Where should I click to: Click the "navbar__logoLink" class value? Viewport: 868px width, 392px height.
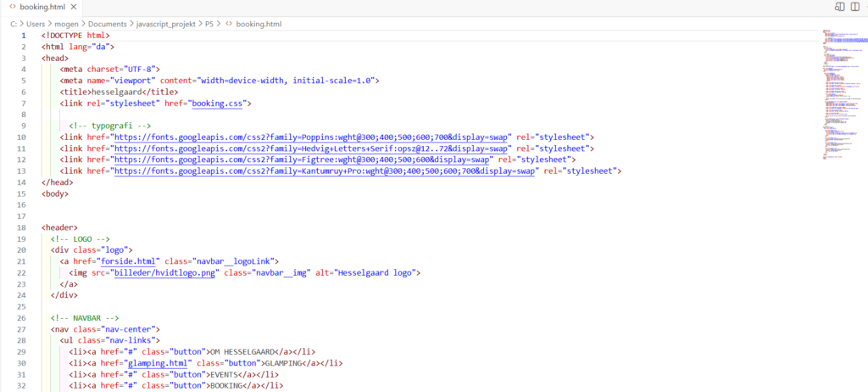234,261
